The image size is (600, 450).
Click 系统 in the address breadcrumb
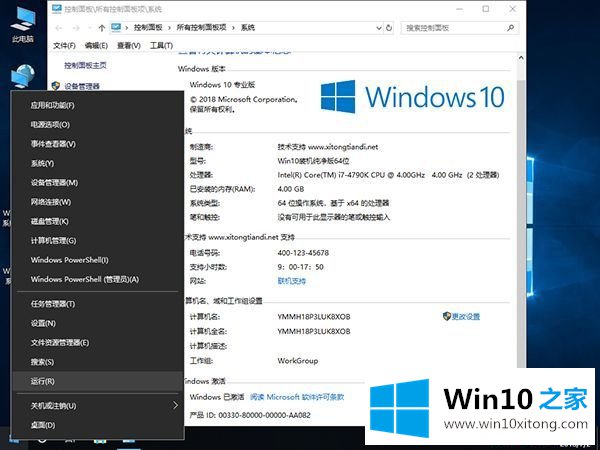click(x=248, y=28)
